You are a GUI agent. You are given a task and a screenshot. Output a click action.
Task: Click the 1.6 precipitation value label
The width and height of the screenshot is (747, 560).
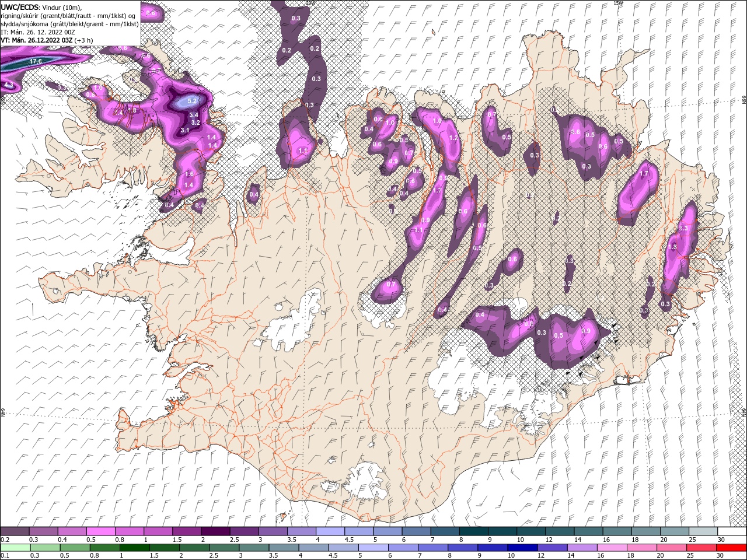pyautogui.click(x=189, y=174)
